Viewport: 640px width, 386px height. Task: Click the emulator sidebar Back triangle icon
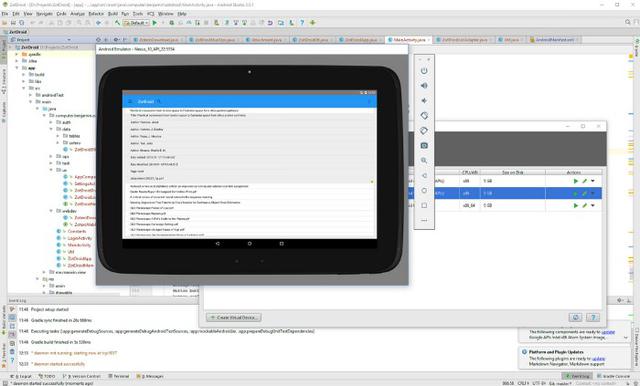point(424,175)
